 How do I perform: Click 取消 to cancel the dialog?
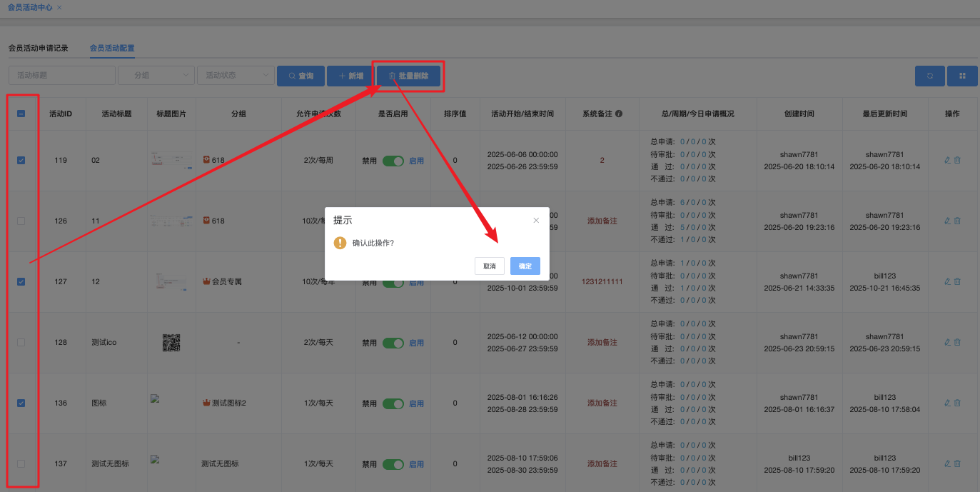489,266
